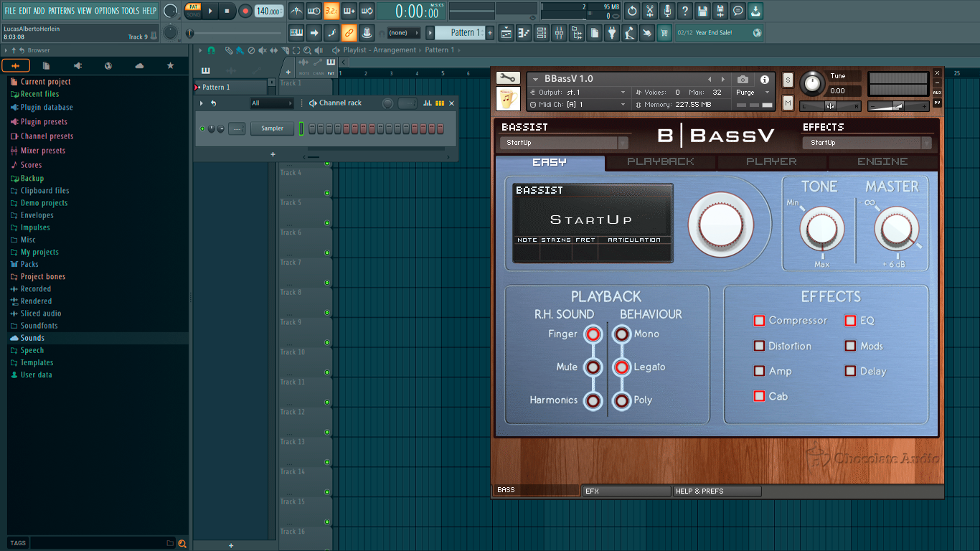The width and height of the screenshot is (980, 551).
Task: Open the OPTIONS menu
Action: click(107, 11)
